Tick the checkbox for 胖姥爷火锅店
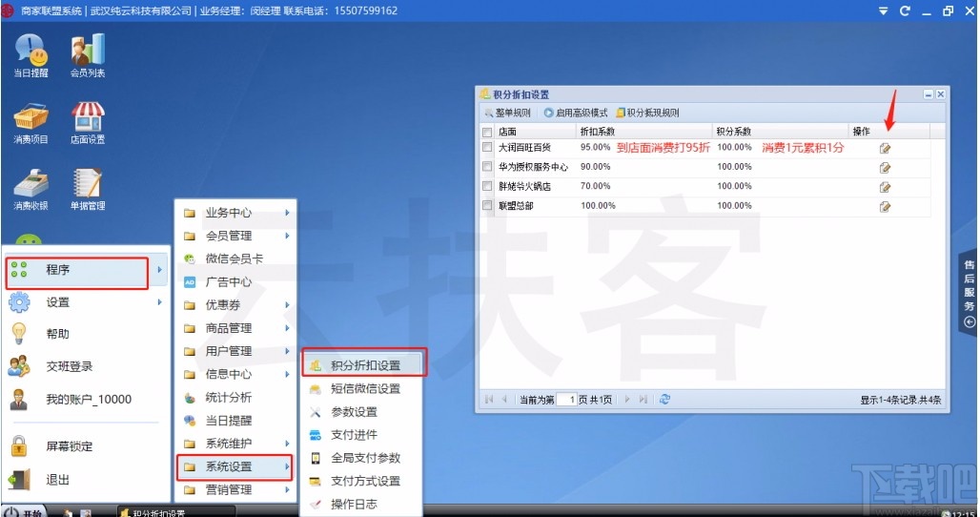 coord(487,186)
